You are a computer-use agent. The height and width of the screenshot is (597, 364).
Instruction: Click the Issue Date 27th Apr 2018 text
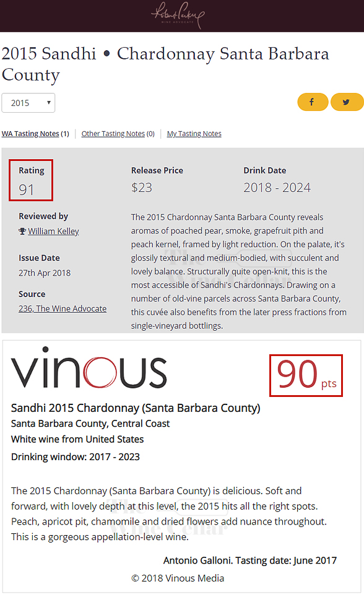point(45,273)
